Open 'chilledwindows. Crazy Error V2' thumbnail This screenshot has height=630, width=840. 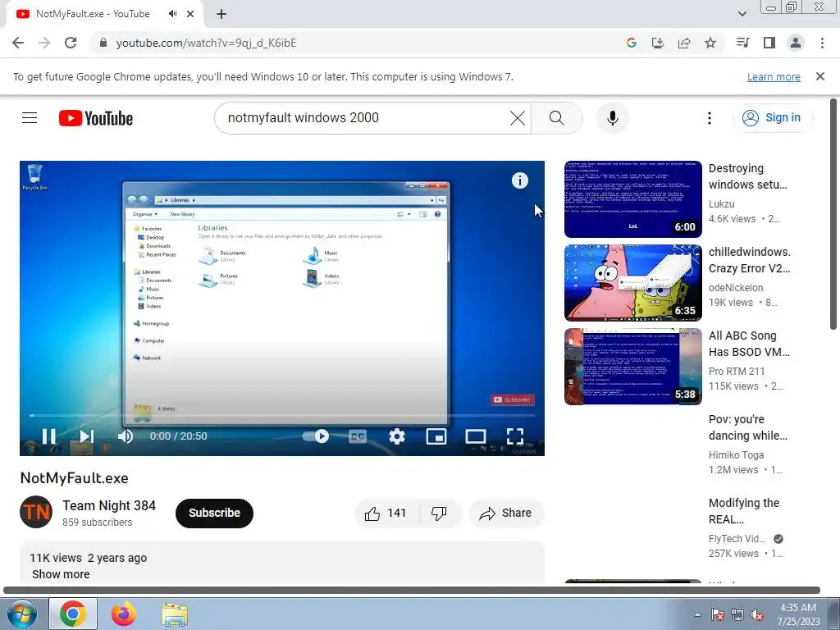[632, 283]
